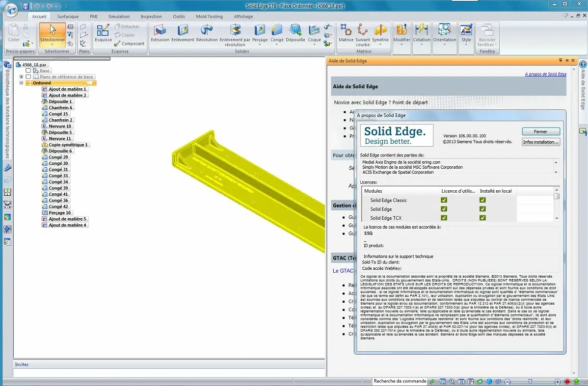Expand the Style dropdown arrow
This screenshot has height=386, width=588.
click(466, 45)
